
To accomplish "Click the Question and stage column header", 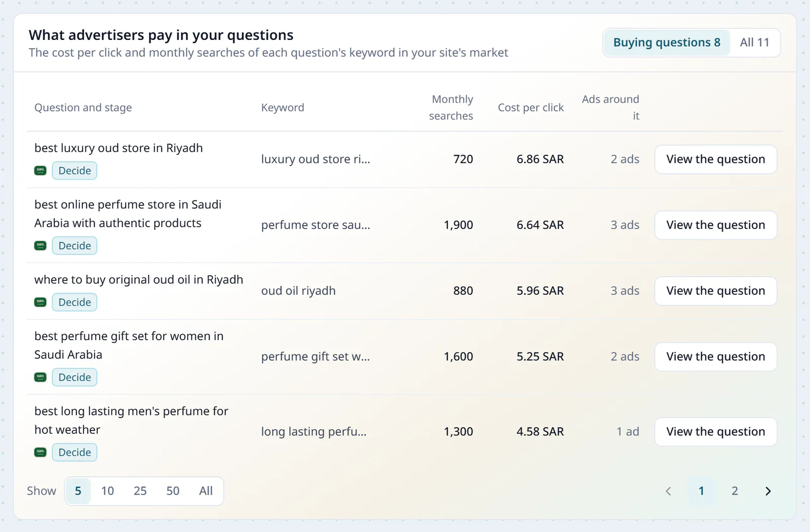I will coord(83,107).
